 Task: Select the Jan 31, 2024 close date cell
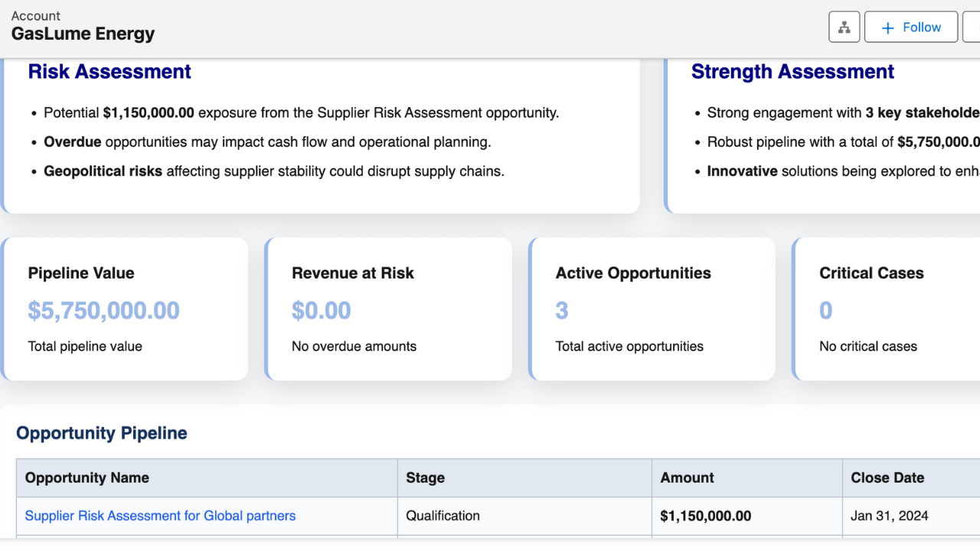889,516
